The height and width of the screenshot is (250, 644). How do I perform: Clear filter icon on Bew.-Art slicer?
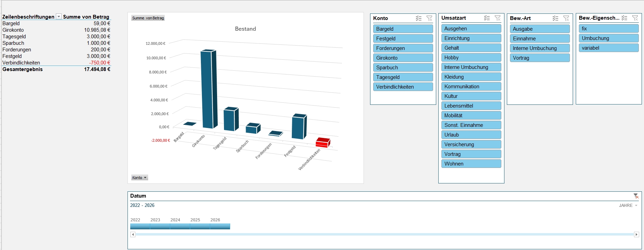click(x=566, y=18)
